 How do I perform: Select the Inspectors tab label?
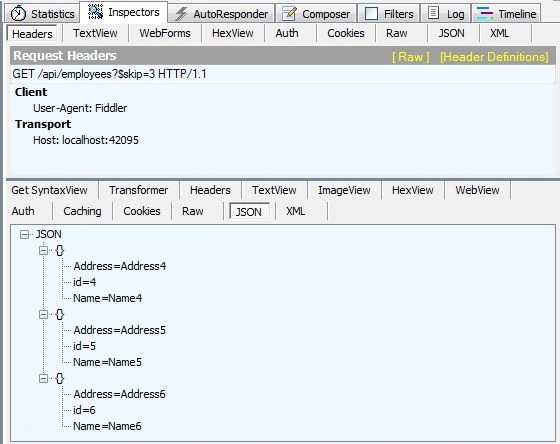[x=134, y=12]
